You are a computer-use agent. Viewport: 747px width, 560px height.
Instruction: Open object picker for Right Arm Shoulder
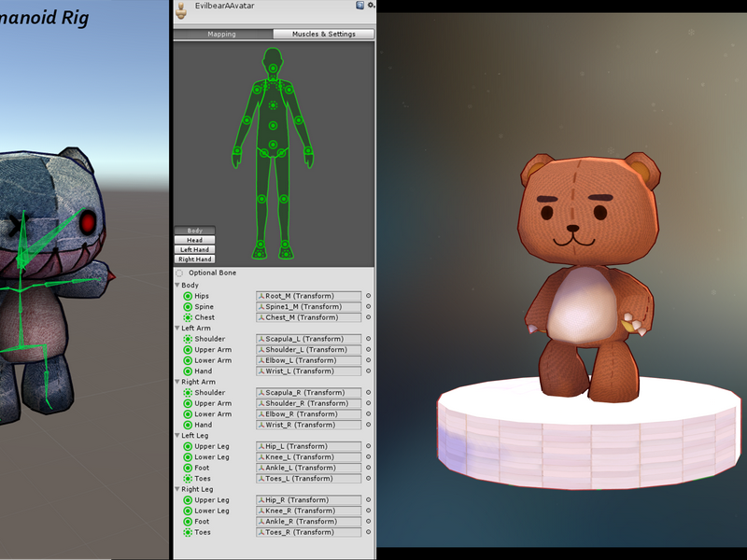pos(368,393)
